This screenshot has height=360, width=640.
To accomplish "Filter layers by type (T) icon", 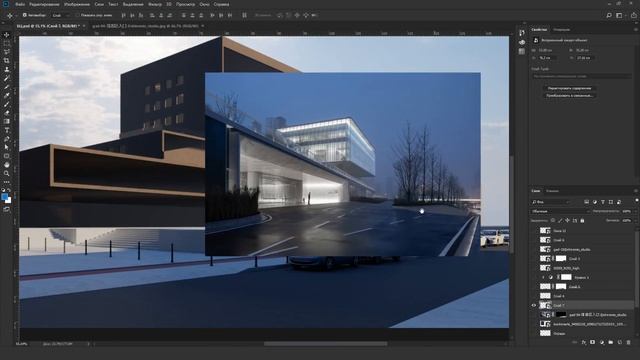I will [603, 202].
